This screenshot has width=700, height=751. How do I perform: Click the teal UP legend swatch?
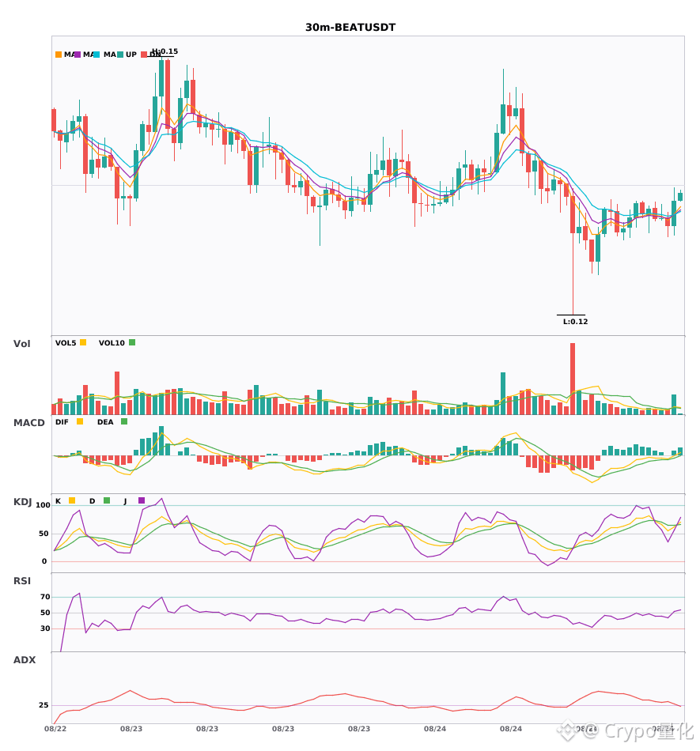(x=120, y=55)
